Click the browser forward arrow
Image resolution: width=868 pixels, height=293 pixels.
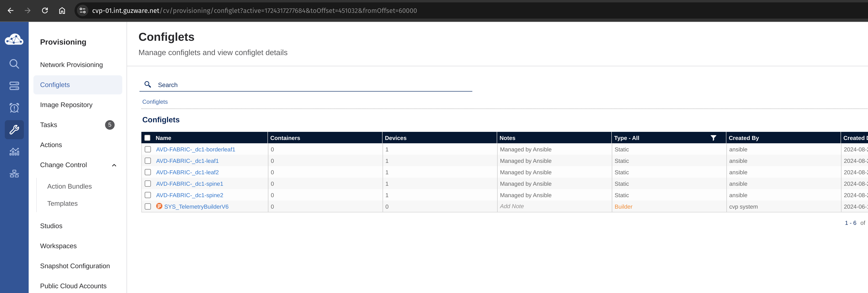point(28,10)
